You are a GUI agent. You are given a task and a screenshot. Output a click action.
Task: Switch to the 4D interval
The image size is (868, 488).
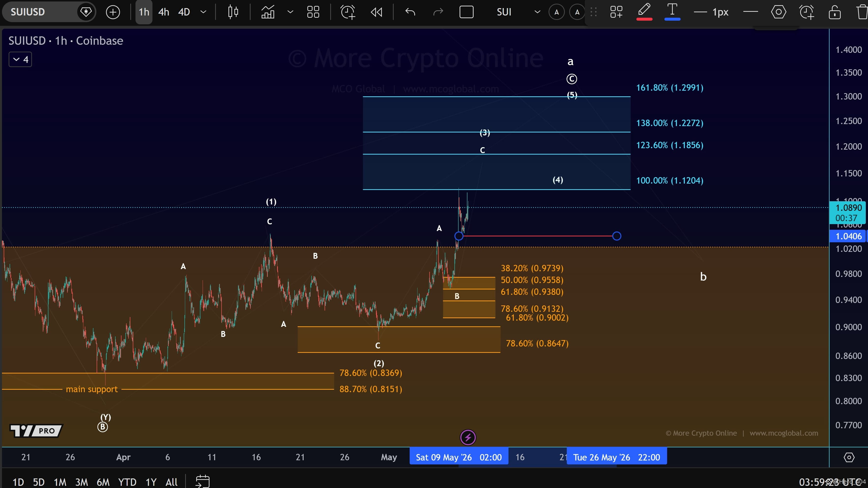[x=184, y=12]
